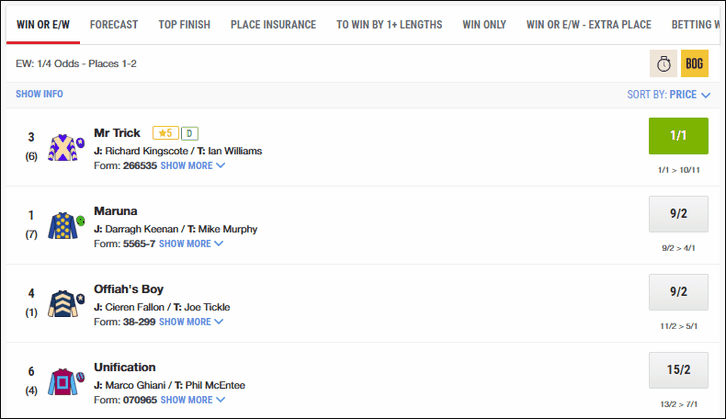Select Unification's 15/2 odds button
726x419 pixels.
(x=678, y=370)
